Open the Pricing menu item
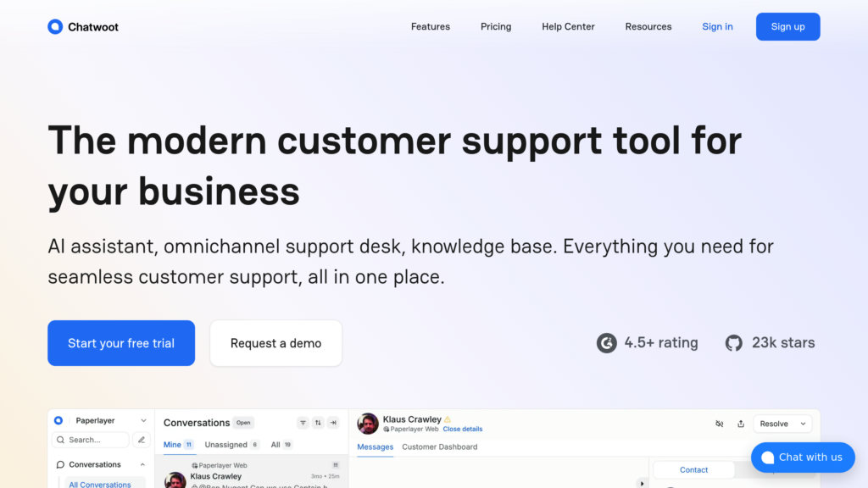 point(495,26)
